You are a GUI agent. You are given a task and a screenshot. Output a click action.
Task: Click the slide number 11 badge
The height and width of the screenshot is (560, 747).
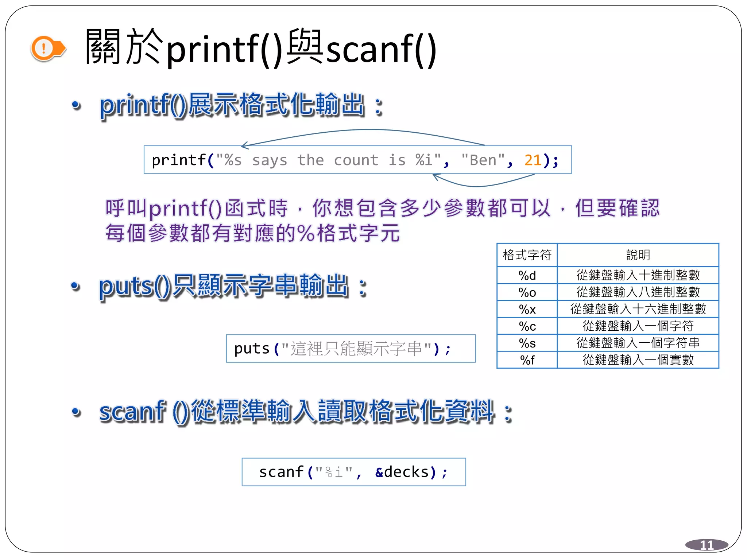707,545
